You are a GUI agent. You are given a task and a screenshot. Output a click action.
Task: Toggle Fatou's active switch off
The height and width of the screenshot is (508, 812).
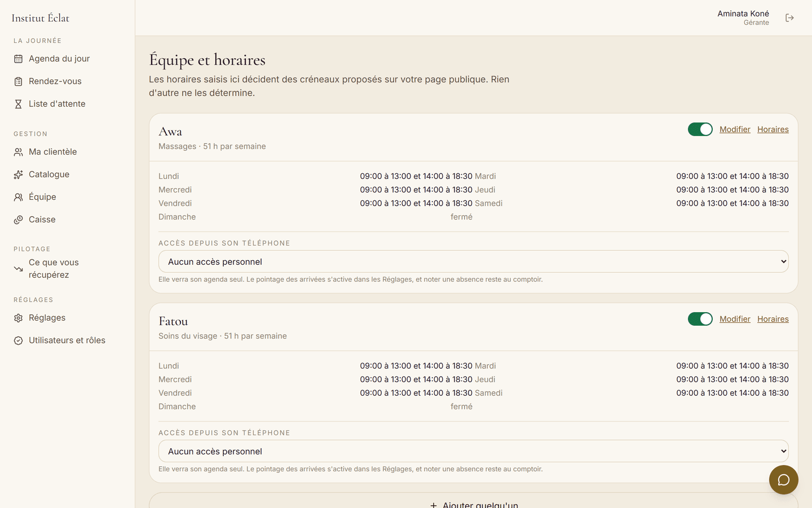tap(700, 319)
